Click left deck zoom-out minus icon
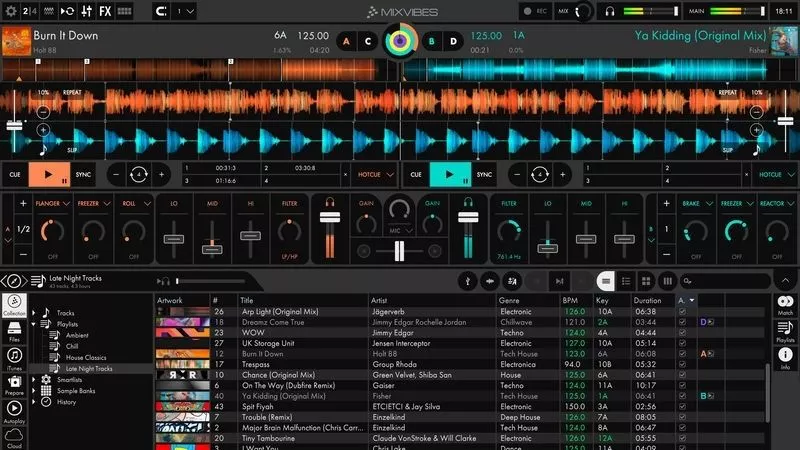 tap(43, 112)
